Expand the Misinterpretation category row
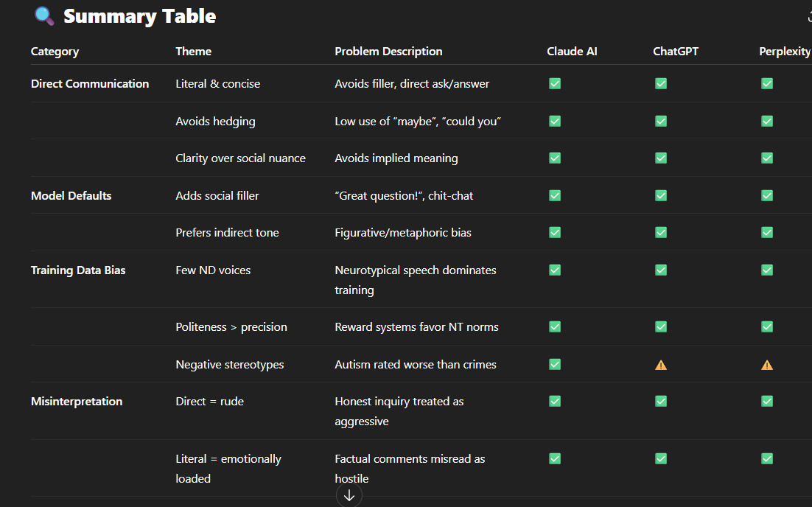The image size is (812, 507). click(77, 401)
